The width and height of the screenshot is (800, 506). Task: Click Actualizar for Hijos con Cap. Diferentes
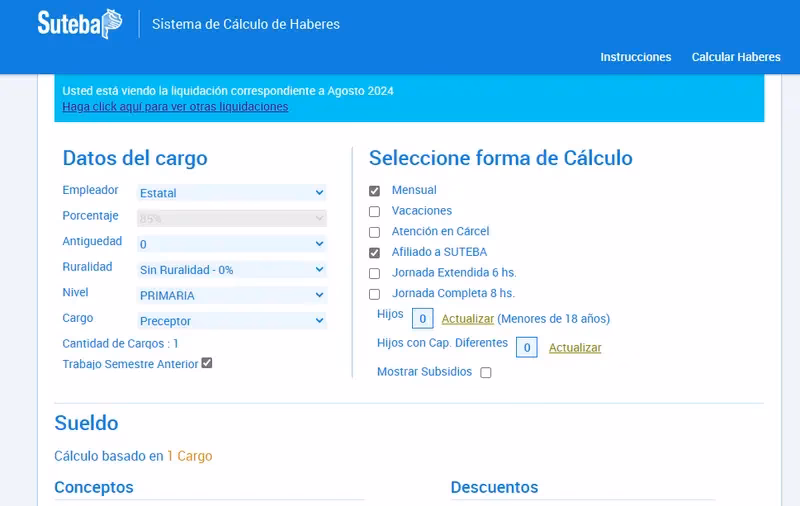point(575,348)
